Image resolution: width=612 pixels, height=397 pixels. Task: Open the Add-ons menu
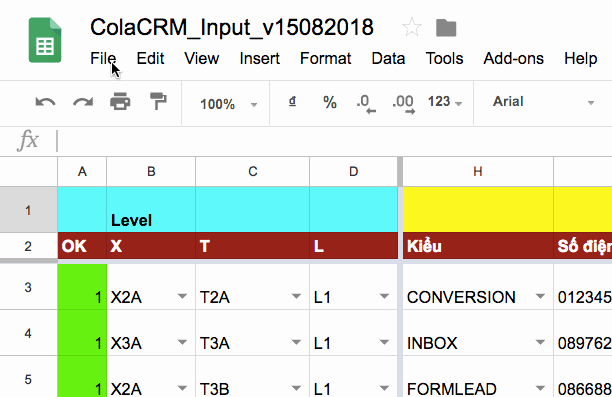point(513,59)
